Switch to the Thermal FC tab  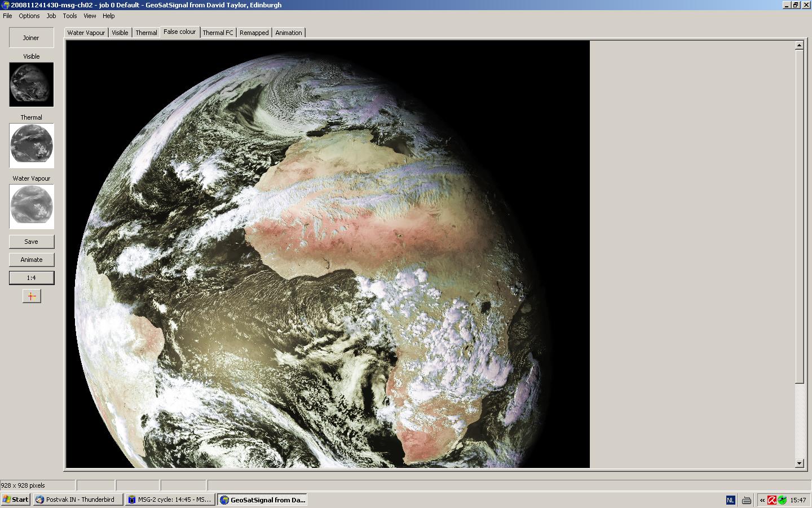pyautogui.click(x=218, y=33)
